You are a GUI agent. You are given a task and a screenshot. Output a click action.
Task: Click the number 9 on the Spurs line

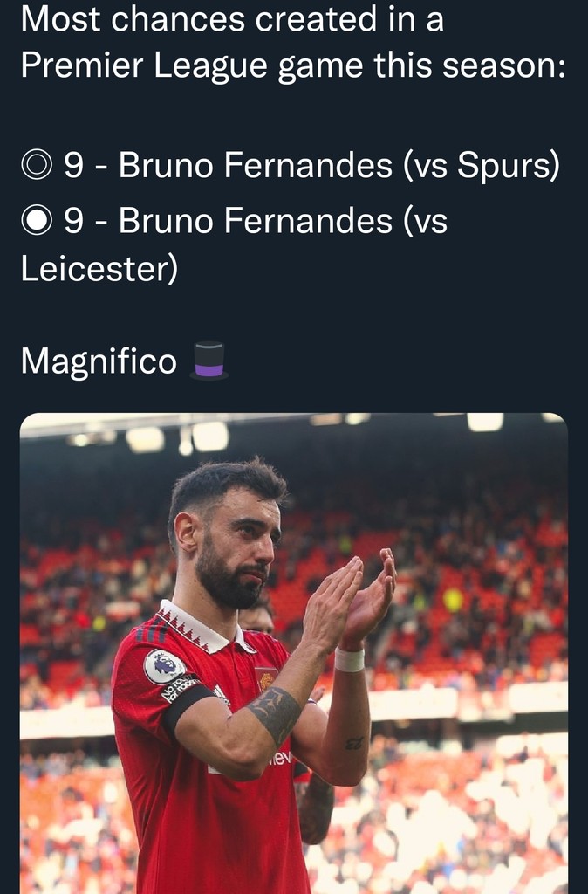(74, 166)
